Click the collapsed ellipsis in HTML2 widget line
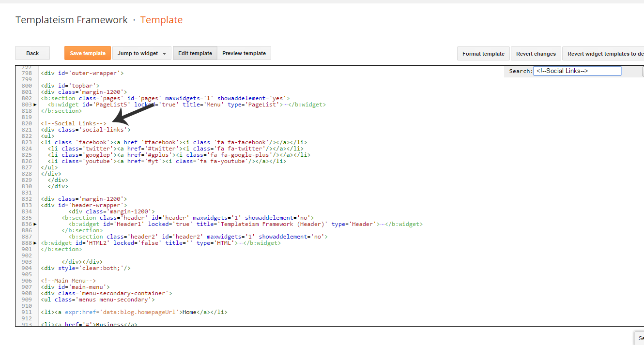This screenshot has width=644, height=345. click(241, 243)
